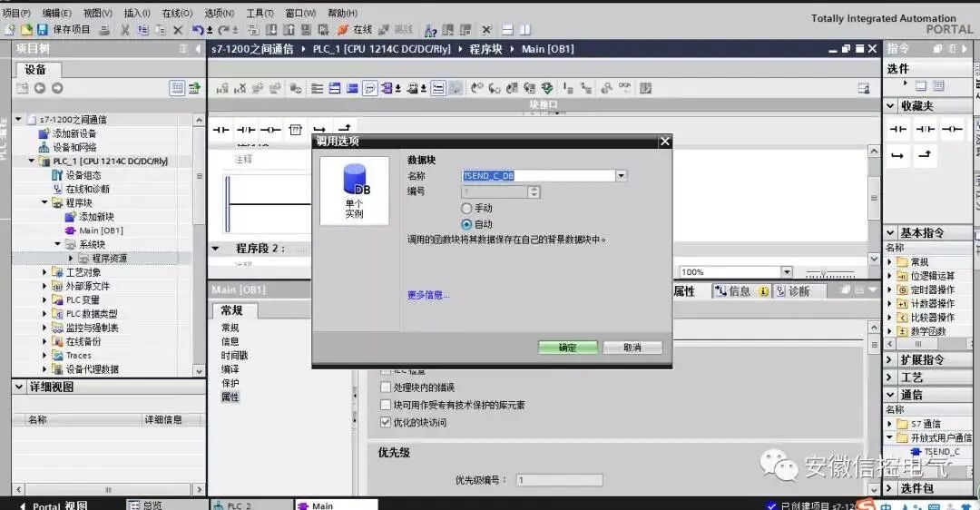Click the print icon in the toolbar
Viewport: 980px width, 510px height.
click(x=104, y=29)
